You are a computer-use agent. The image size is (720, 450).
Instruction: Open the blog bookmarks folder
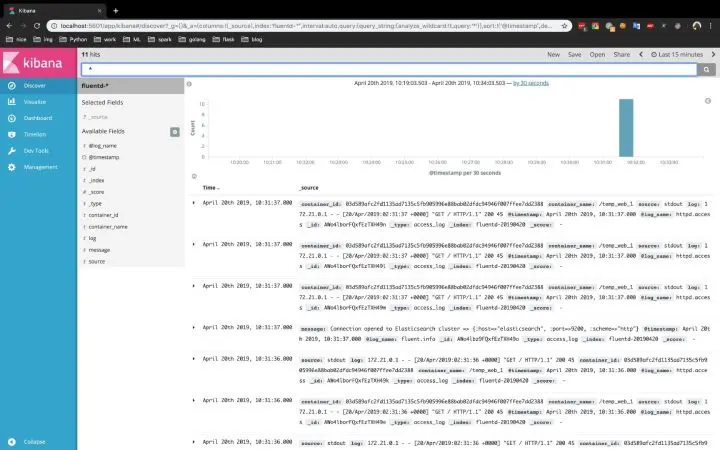coord(252,39)
